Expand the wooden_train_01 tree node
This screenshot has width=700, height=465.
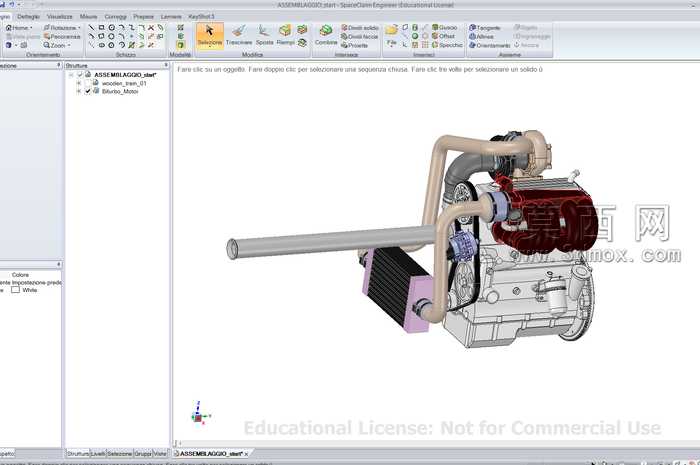(x=79, y=83)
